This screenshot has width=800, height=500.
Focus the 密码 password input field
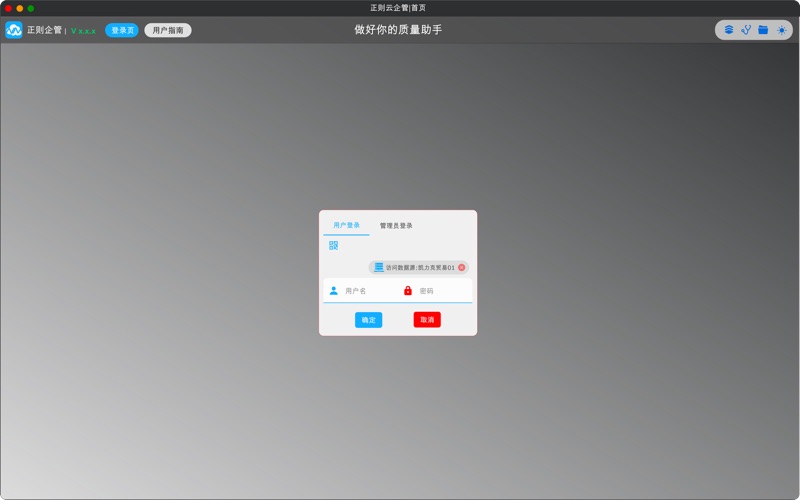(x=440, y=291)
